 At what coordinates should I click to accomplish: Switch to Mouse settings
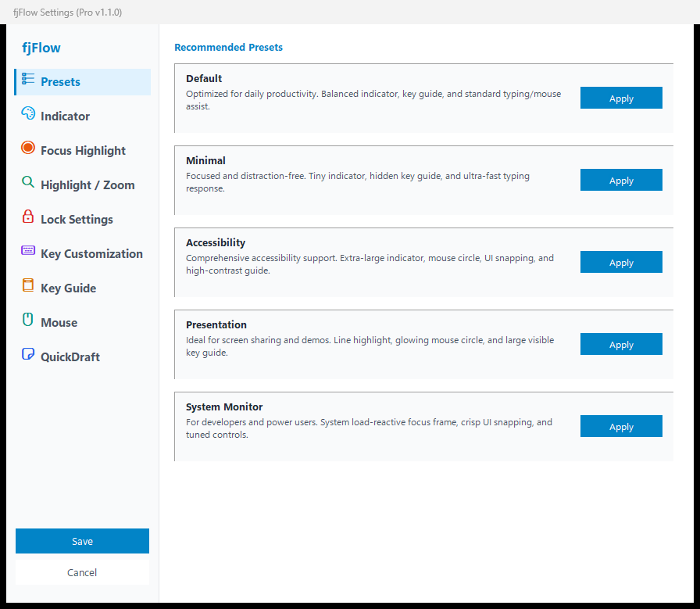coord(83,323)
